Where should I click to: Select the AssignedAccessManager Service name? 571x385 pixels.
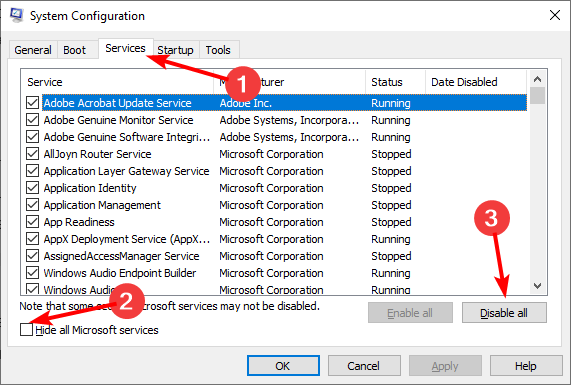pos(121,256)
